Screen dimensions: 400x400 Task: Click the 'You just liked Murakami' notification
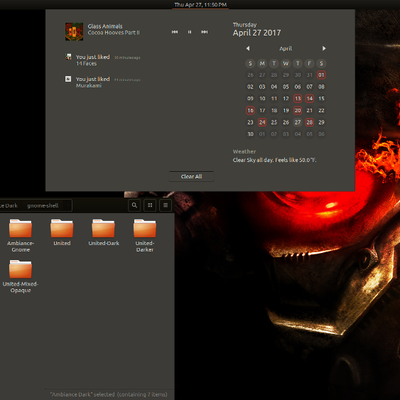(x=103, y=82)
